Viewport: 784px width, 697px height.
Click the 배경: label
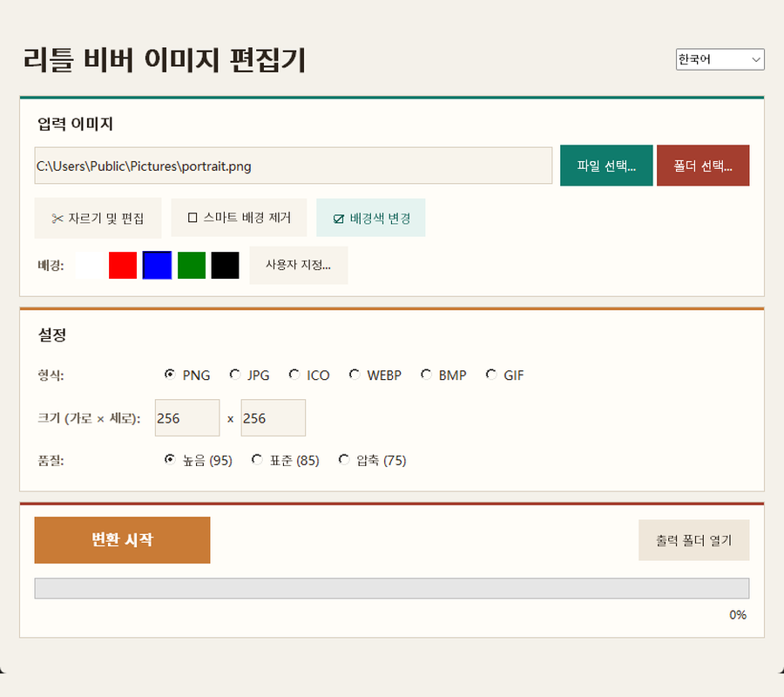pos(51,265)
